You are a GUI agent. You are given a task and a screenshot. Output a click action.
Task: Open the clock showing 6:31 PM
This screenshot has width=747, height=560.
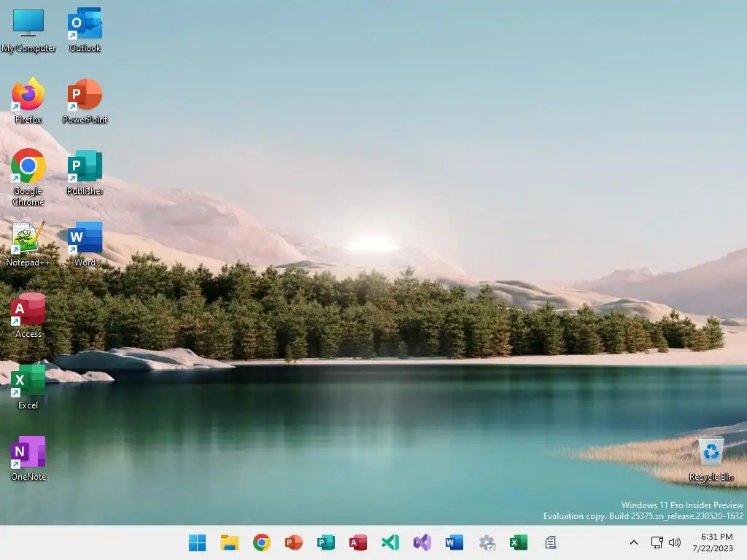[x=713, y=542]
